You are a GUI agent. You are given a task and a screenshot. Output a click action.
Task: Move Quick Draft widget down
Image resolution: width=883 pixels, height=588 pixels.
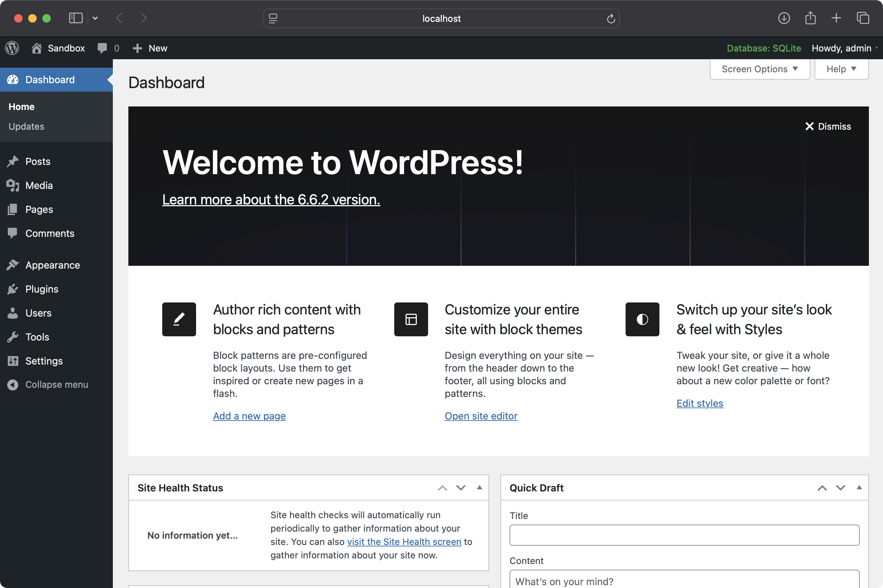[x=840, y=488]
